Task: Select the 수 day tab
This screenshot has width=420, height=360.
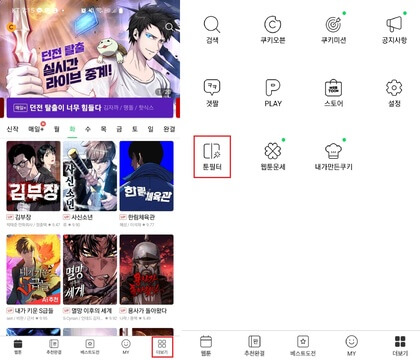Action: tap(88, 129)
